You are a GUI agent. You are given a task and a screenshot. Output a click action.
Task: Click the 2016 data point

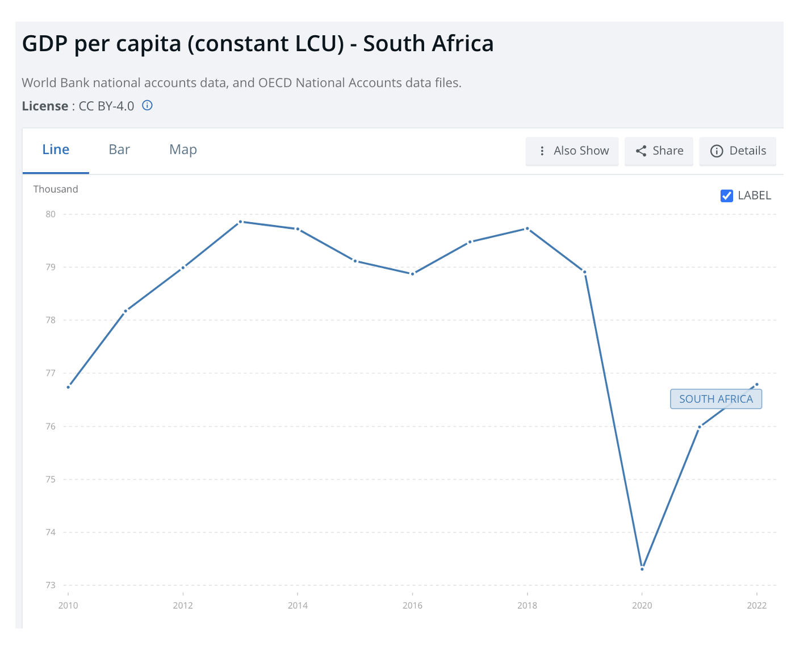click(x=413, y=274)
